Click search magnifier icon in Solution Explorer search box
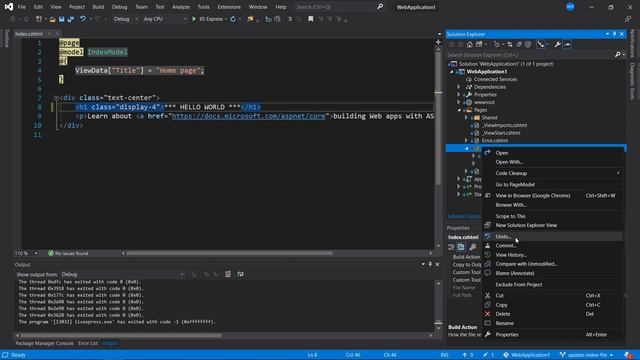This screenshot has height=360, width=640. point(618,55)
